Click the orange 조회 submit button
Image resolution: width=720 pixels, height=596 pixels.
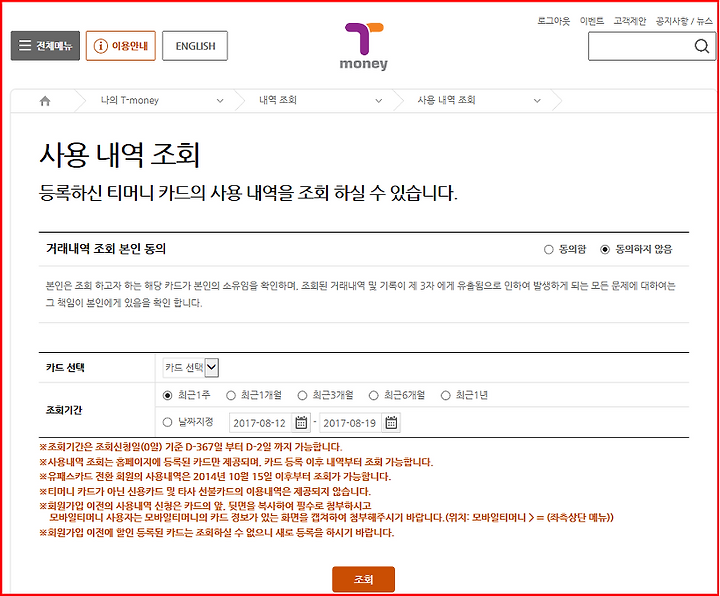(x=363, y=579)
